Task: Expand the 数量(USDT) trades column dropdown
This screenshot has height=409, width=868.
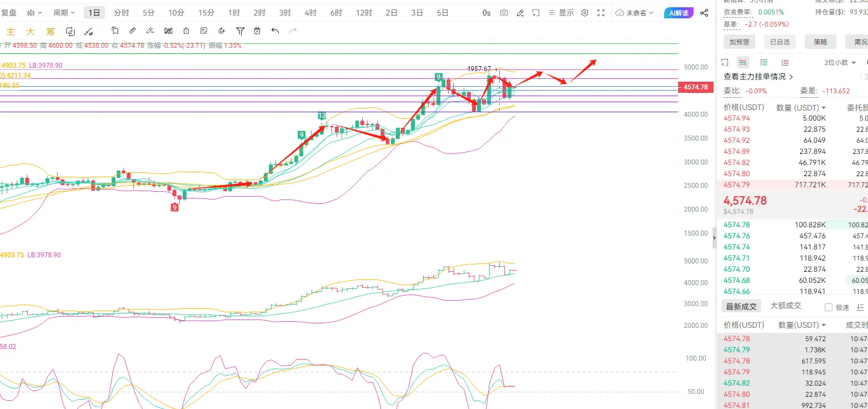Action: pos(802,325)
